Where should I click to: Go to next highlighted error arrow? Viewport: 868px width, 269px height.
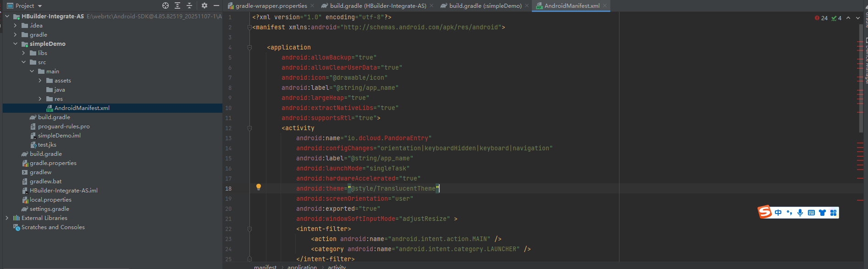[858, 18]
